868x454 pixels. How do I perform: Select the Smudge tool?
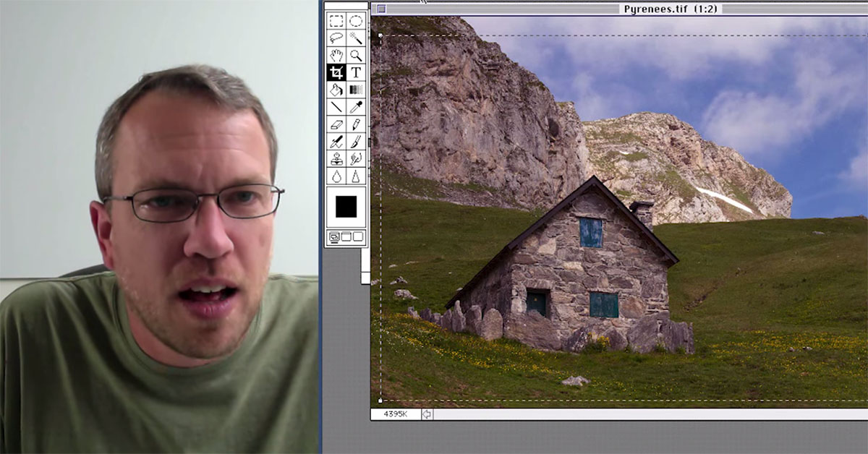tap(356, 159)
